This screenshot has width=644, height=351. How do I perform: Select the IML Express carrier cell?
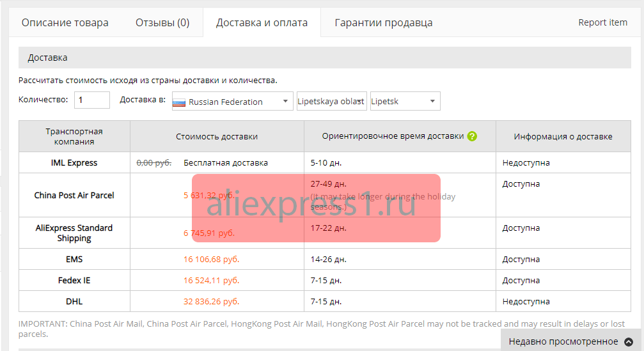point(74,162)
